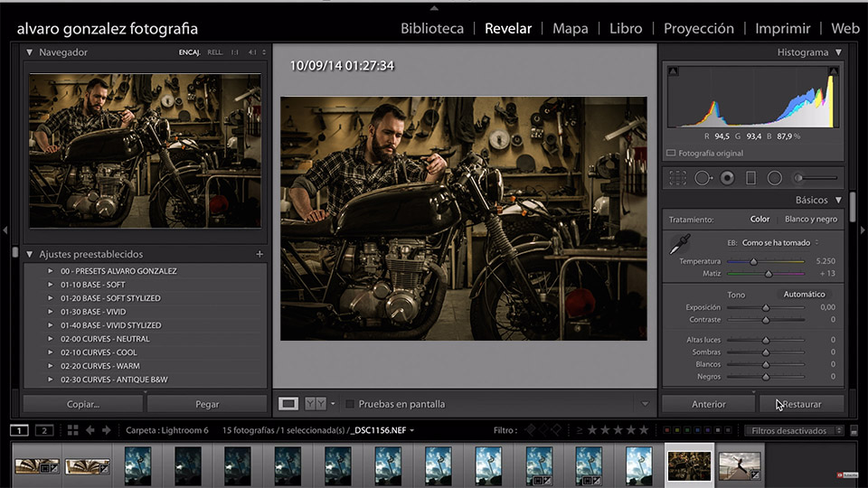Activate the Red Eye Correction tool
The width and height of the screenshot is (868, 488).
pos(727,178)
